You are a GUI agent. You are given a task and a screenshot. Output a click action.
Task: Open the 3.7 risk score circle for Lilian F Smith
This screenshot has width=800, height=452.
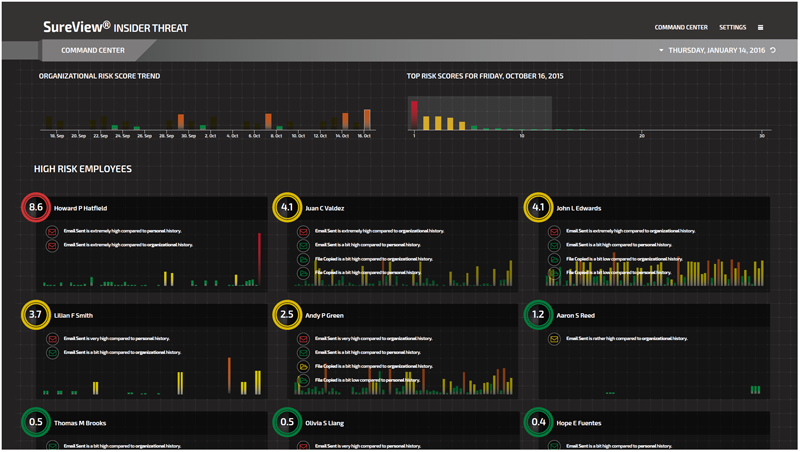pos(36,315)
